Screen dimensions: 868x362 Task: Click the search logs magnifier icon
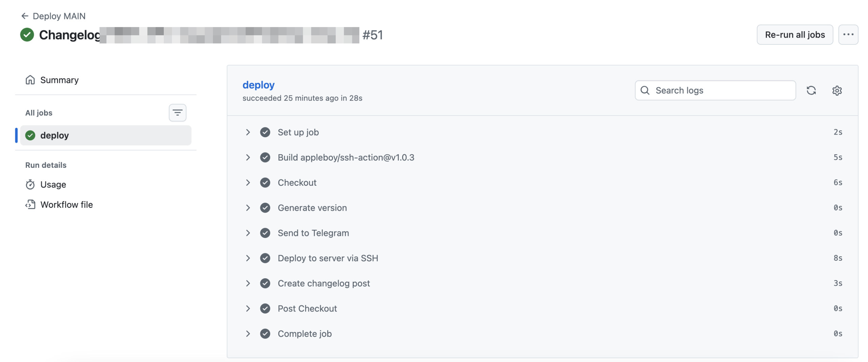point(645,90)
